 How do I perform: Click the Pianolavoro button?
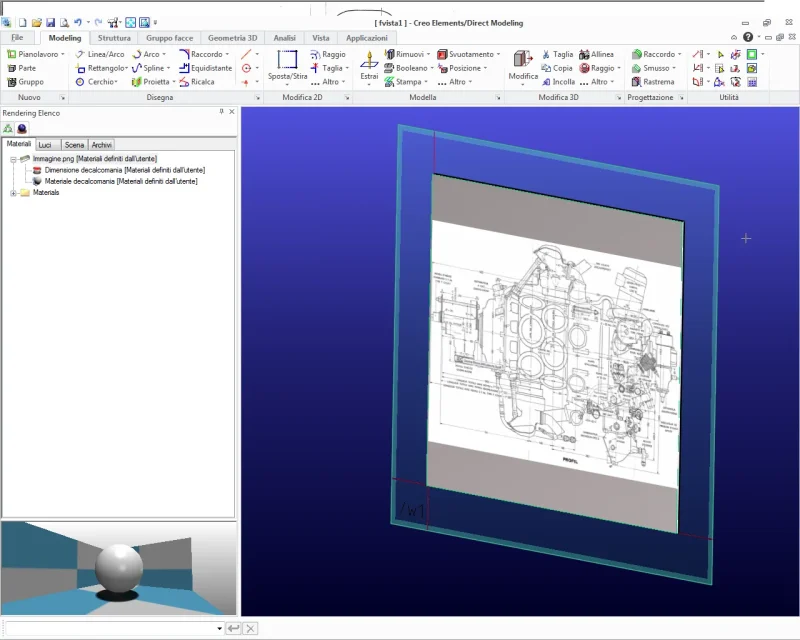pyautogui.click(x=35, y=54)
